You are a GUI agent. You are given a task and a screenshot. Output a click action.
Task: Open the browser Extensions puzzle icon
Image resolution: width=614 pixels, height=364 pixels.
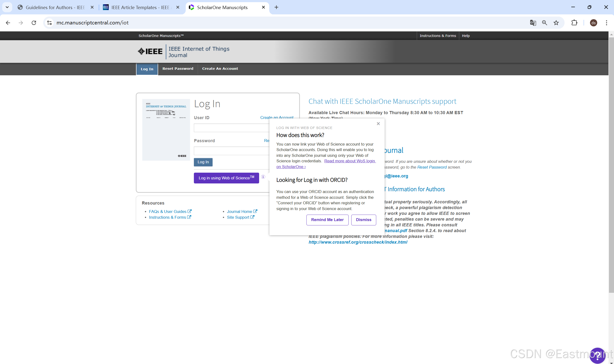click(574, 23)
